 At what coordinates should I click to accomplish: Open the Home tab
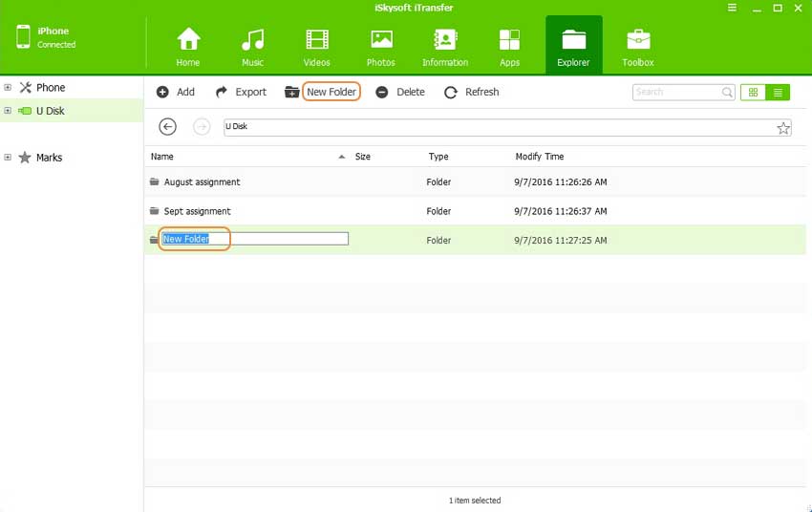point(188,46)
